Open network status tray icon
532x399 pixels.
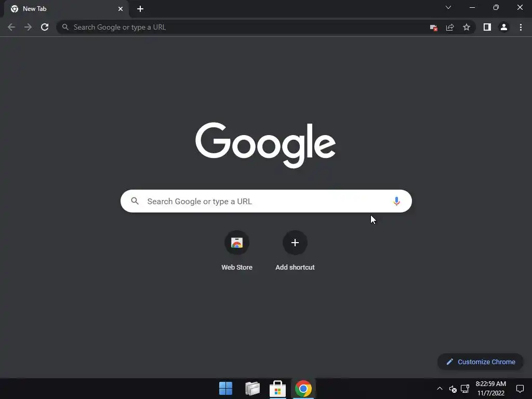click(x=465, y=389)
